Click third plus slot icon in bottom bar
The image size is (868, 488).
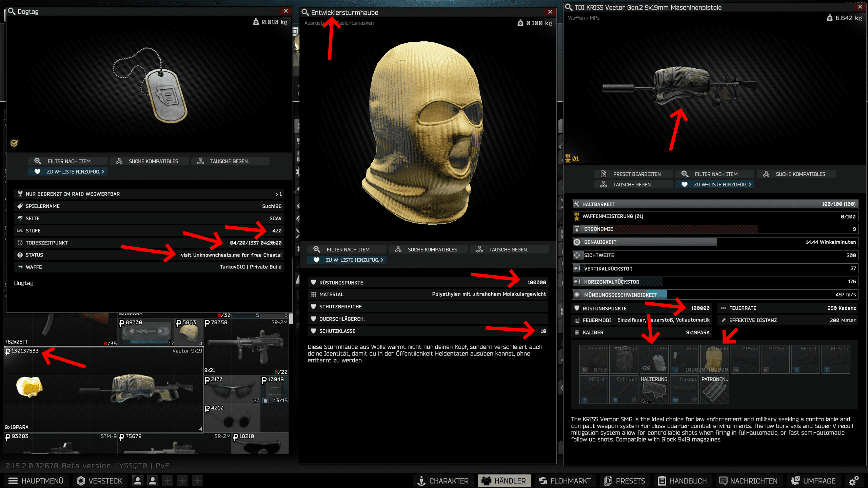coord(198,481)
